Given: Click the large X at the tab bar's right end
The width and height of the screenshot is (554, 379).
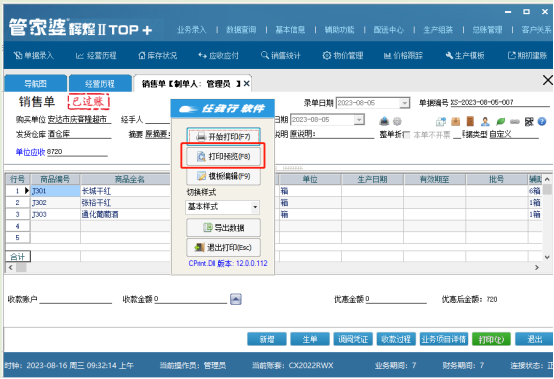Looking at the screenshot, I should coord(547,80).
